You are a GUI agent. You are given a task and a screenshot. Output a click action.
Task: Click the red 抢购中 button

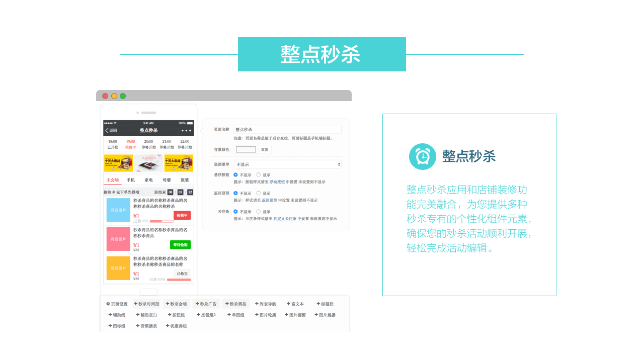coord(182,215)
